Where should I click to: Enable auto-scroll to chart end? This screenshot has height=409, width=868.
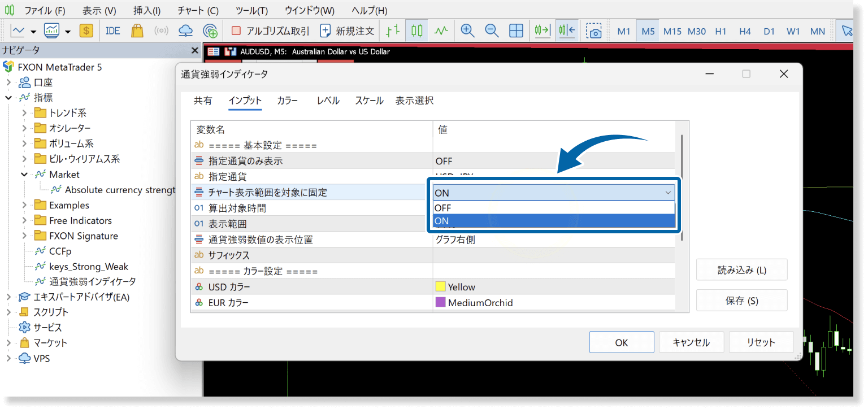[542, 31]
